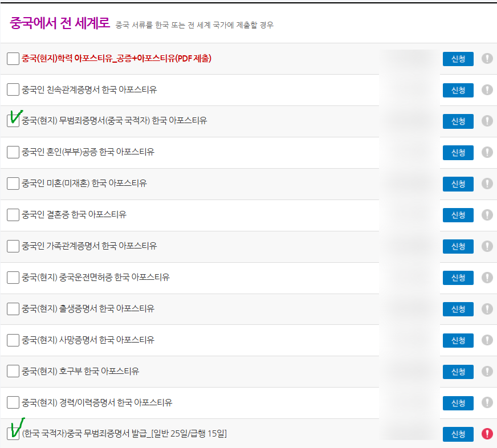Open info icon for 중국(현지)학력 아포스티유 row
497x448 pixels.
[487, 58]
